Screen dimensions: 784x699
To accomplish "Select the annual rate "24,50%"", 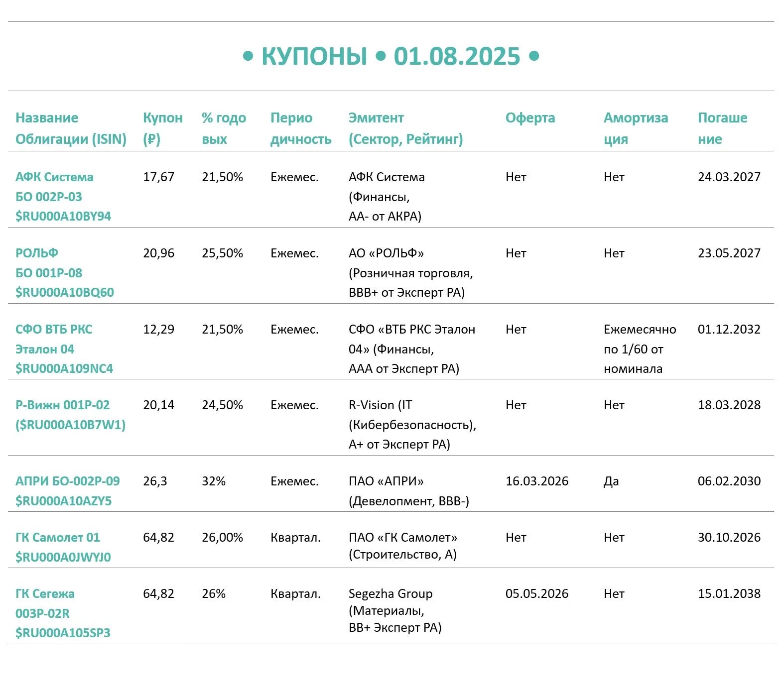I will (x=222, y=405).
